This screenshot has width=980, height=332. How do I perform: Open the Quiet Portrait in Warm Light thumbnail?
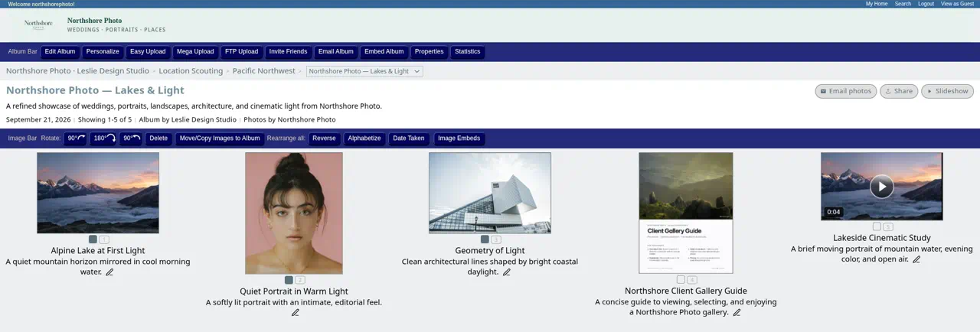[294, 213]
